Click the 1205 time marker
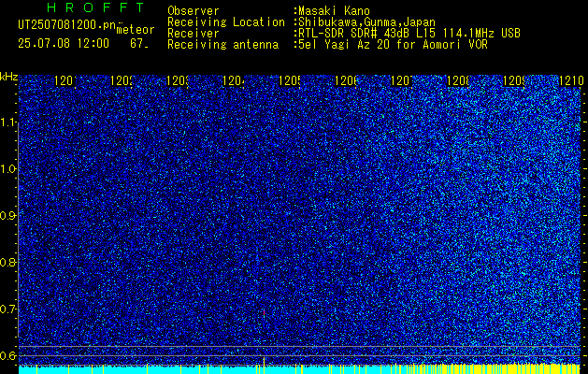This screenshot has height=374, width=588. 289,80
